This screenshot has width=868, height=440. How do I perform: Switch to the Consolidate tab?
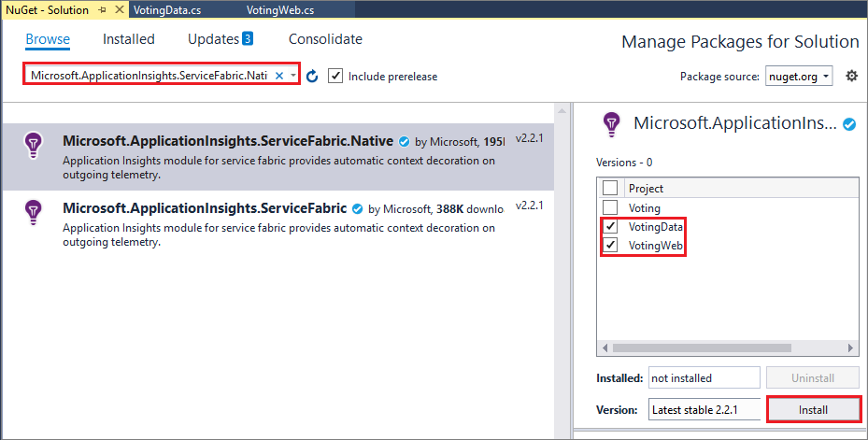325,39
